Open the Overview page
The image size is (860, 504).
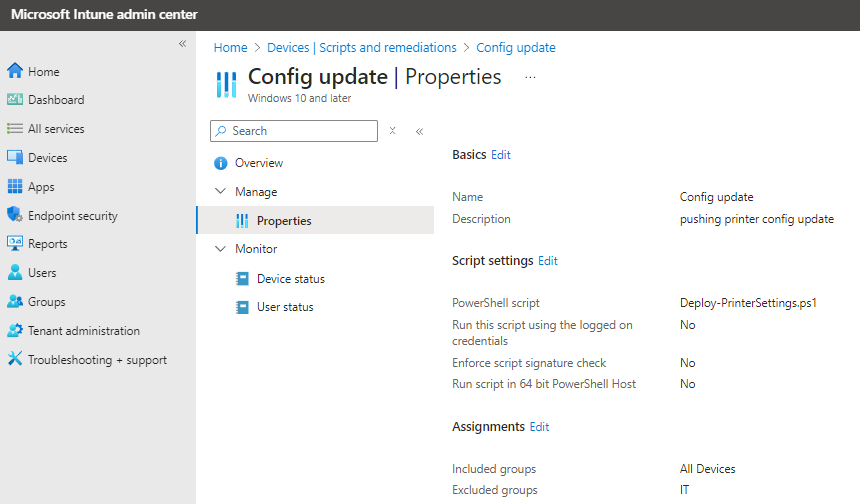click(258, 163)
